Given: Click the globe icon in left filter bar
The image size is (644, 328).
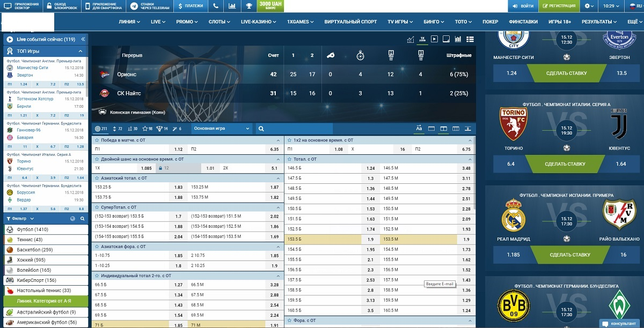Looking at the screenshot, I should (73, 219).
